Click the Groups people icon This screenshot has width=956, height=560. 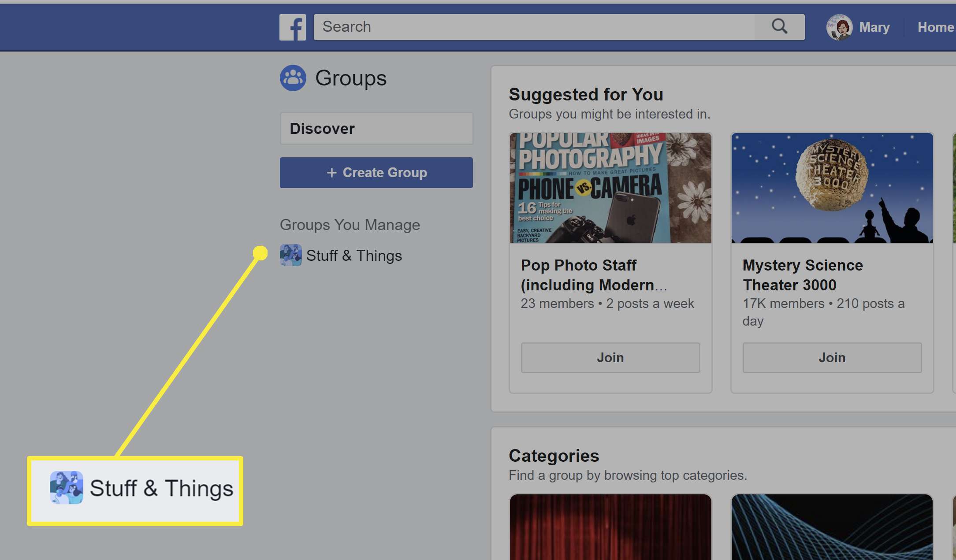[x=293, y=78]
